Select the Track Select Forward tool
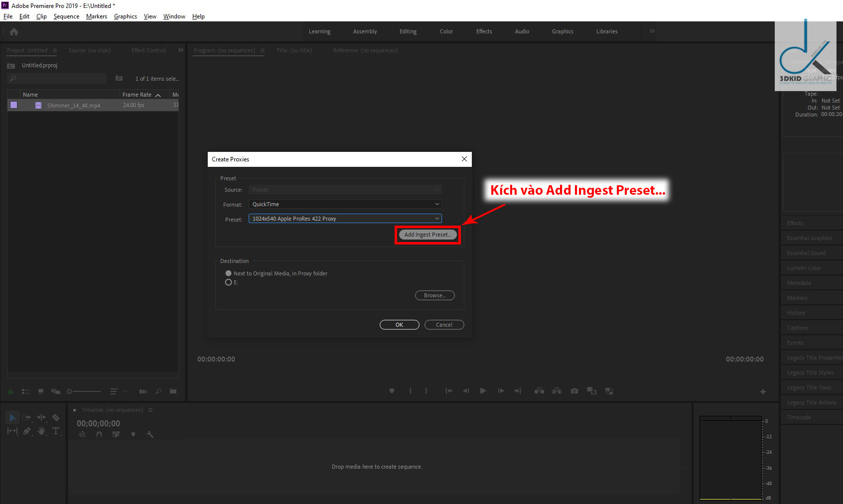 tap(26, 417)
